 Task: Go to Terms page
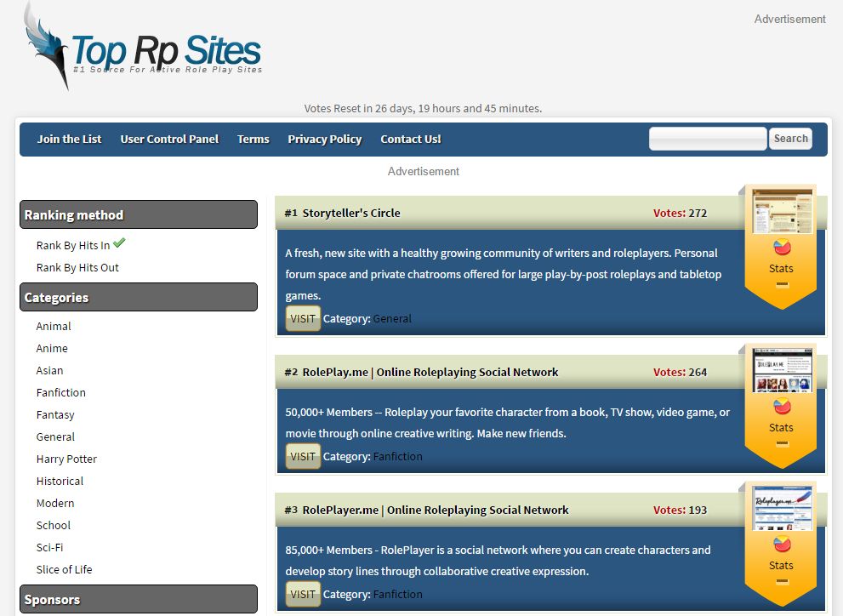tap(253, 140)
